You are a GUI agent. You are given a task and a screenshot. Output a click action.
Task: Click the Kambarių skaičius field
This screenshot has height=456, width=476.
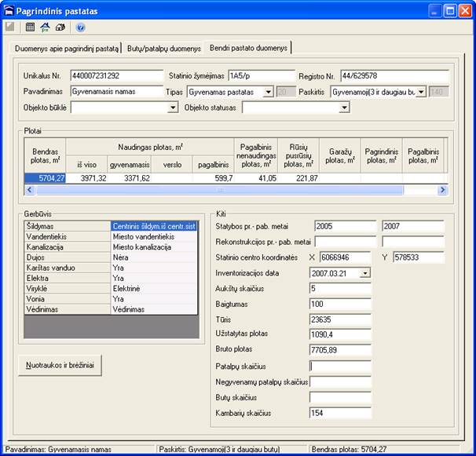340,413
